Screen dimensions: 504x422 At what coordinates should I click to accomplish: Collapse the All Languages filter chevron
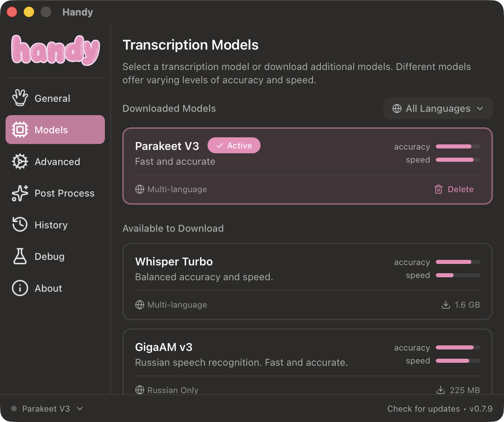click(x=480, y=108)
